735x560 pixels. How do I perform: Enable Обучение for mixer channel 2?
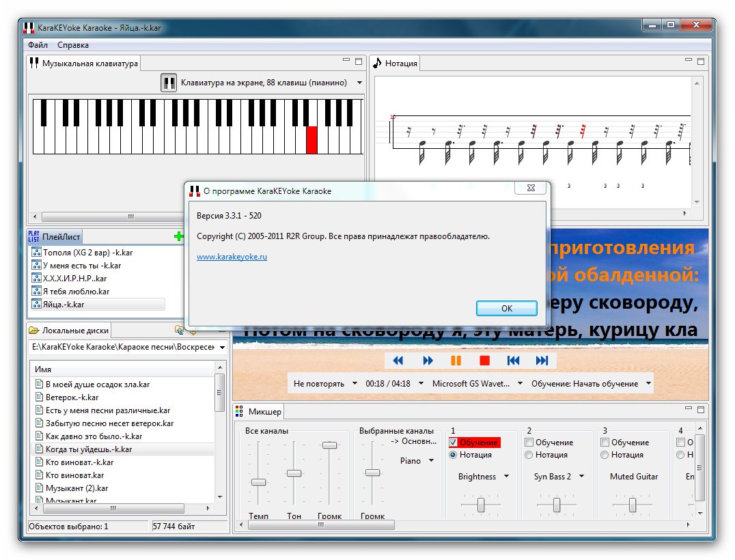pyautogui.click(x=529, y=443)
